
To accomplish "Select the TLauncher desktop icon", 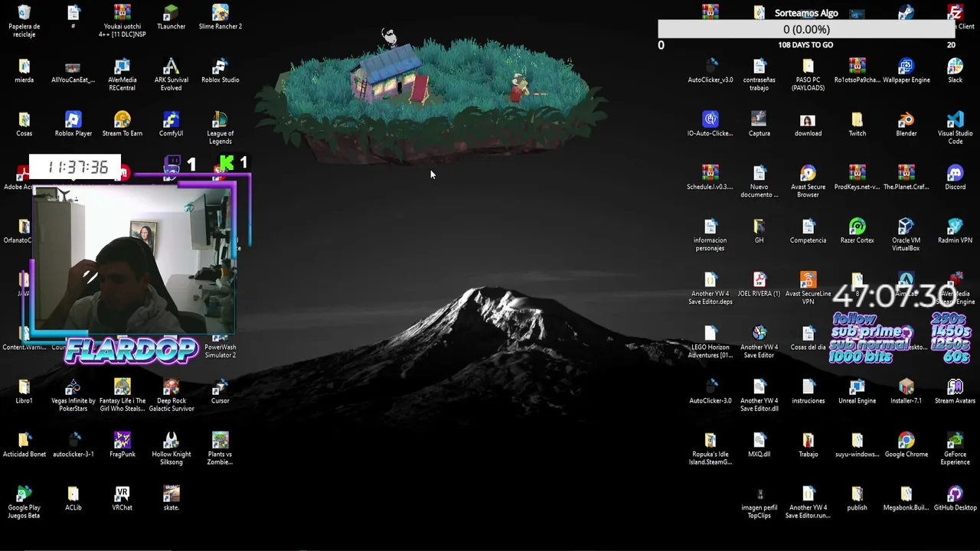I will 171,13.
